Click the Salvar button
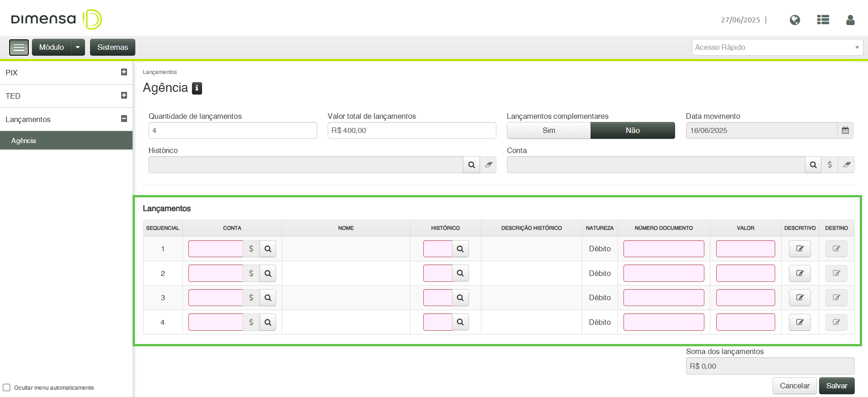The width and height of the screenshot is (868, 397). pos(836,386)
